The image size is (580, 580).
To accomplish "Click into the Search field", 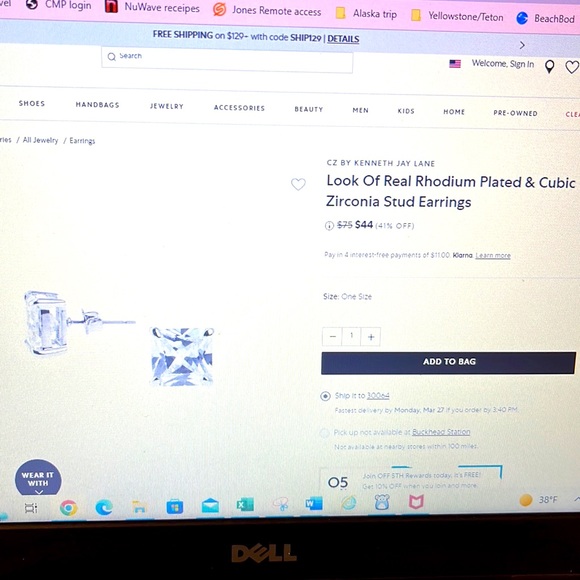I will 227,59.
